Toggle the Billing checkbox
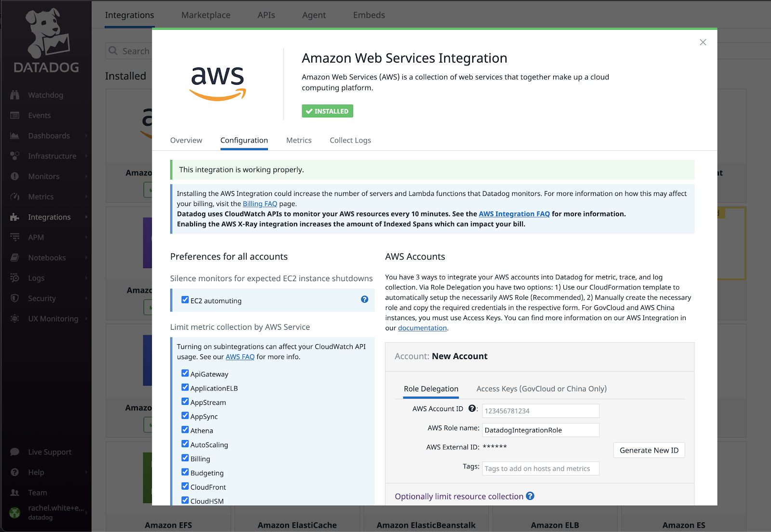This screenshot has height=532, width=771. (x=185, y=458)
